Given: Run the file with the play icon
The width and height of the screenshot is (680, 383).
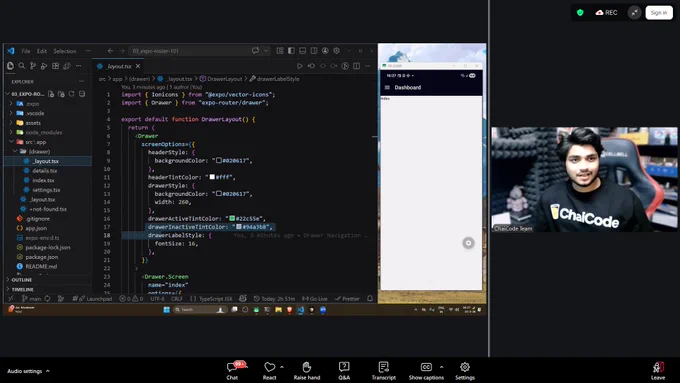Looking at the screenshot, I should pyautogui.click(x=300, y=66).
